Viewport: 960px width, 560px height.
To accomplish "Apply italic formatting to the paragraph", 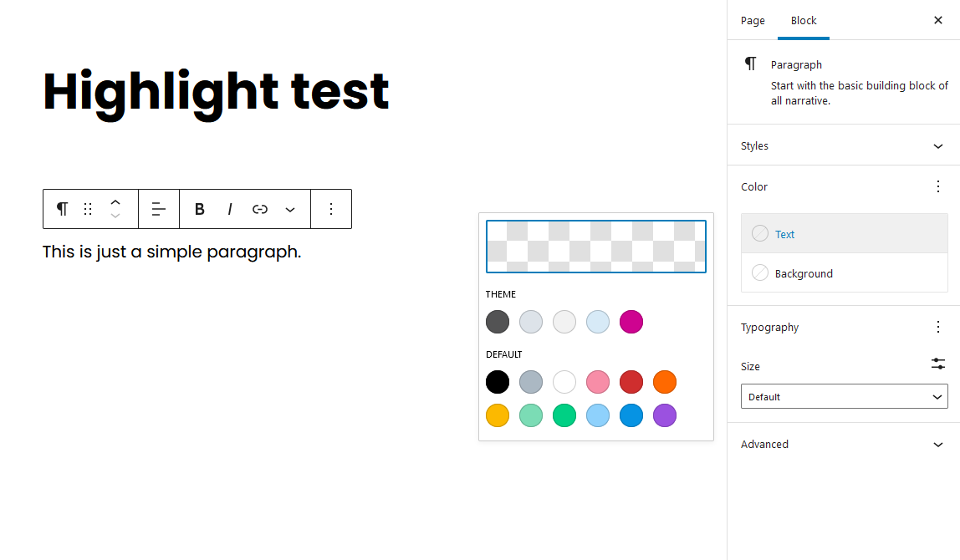I will point(229,208).
